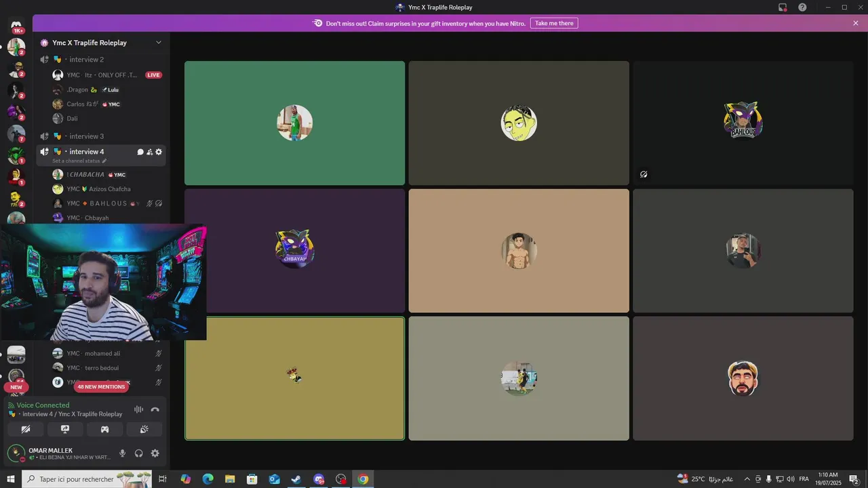This screenshot has height=488, width=868.
Task: Jump to 48 NEW MENTIONS
Action: coord(101,387)
